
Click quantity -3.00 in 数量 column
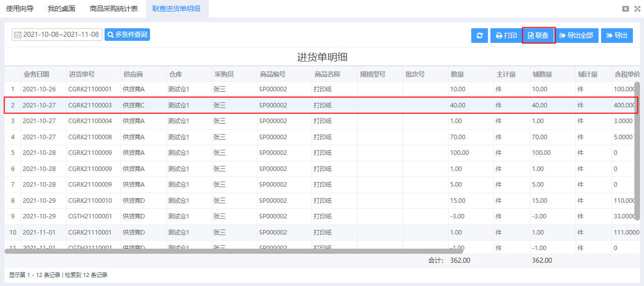point(458,216)
